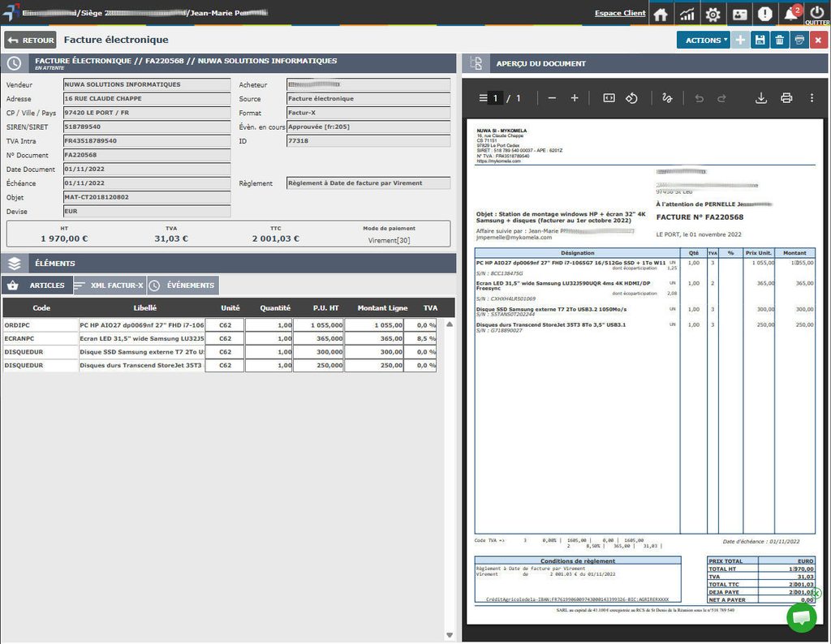Switch to the ARTICLES tab
The width and height of the screenshot is (831, 644).
(37, 286)
